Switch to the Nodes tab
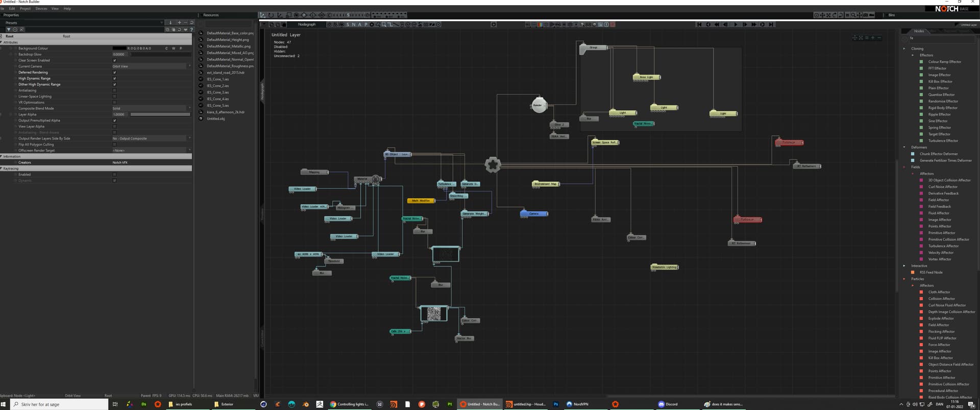 919,31
